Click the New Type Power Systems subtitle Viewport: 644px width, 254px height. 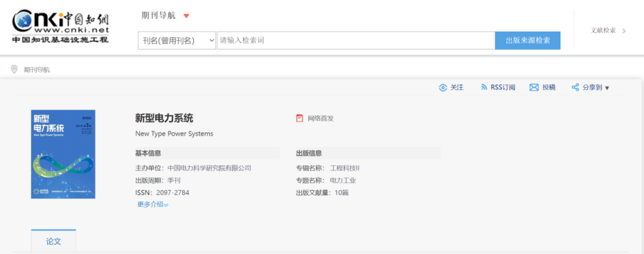tap(174, 134)
